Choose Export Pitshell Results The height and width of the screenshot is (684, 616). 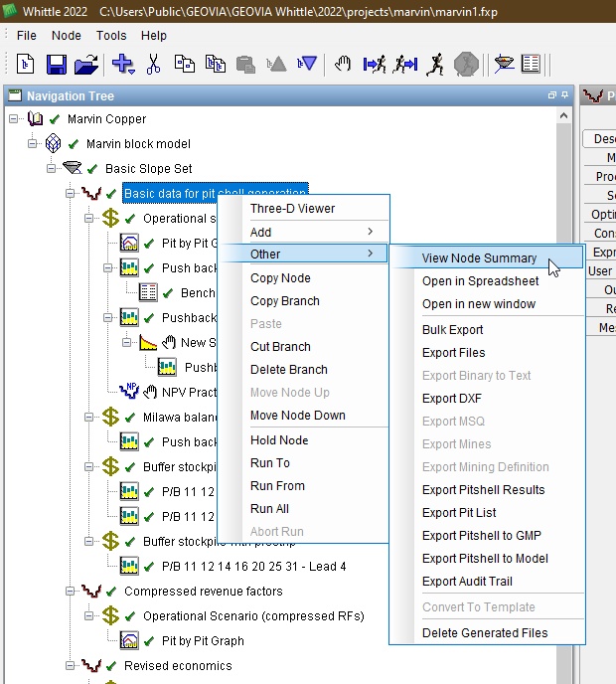tap(488, 490)
